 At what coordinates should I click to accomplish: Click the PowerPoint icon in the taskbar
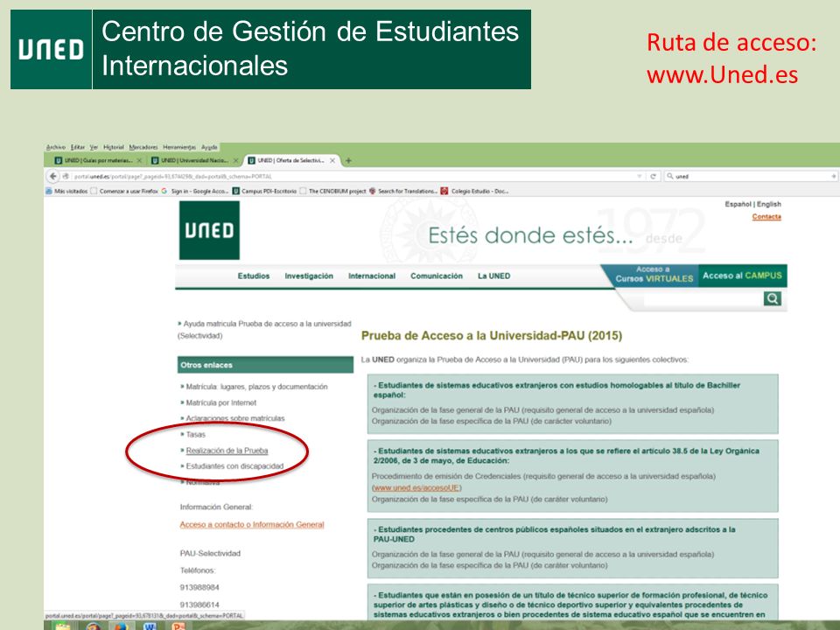pyautogui.click(x=178, y=626)
